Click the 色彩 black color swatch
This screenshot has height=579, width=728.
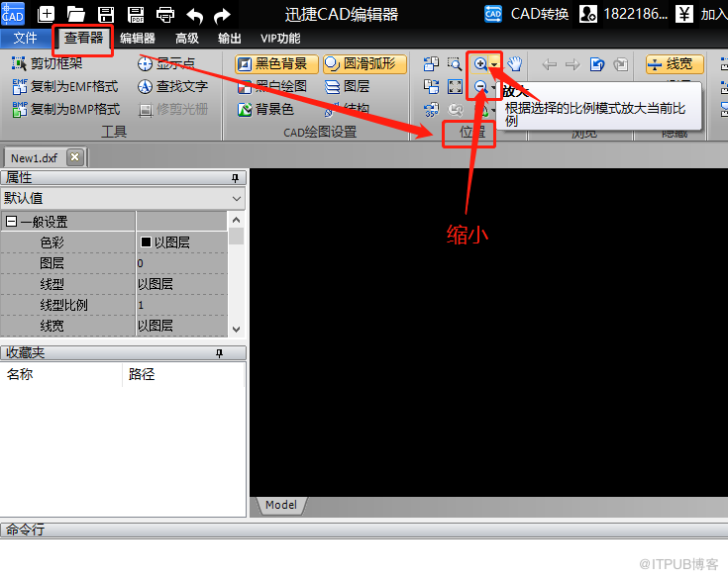click(146, 241)
